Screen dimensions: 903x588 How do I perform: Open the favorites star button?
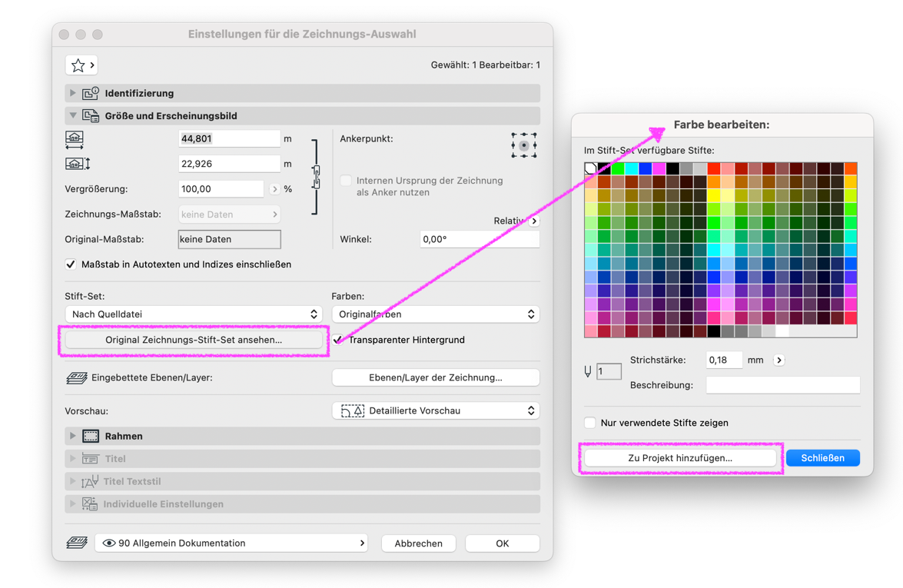[81, 65]
